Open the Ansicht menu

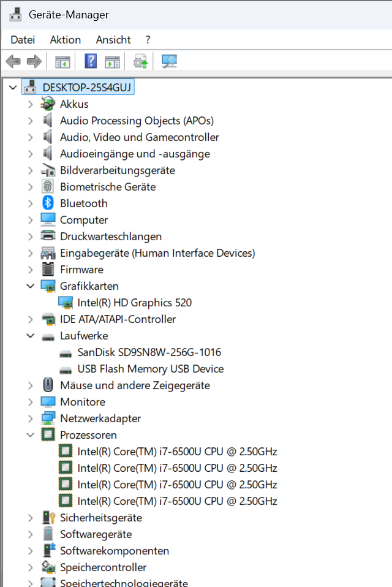[x=113, y=40]
